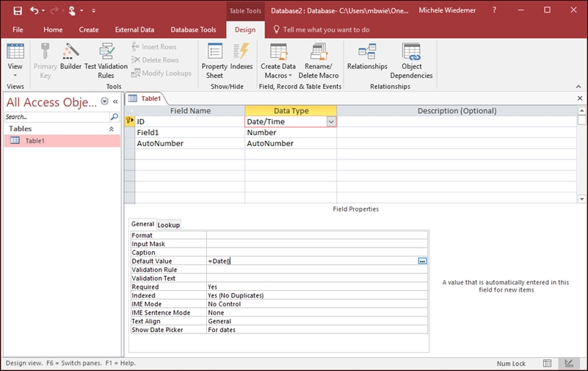Close the Table1 design tab
This screenshot has height=371, width=588.
click(x=580, y=98)
